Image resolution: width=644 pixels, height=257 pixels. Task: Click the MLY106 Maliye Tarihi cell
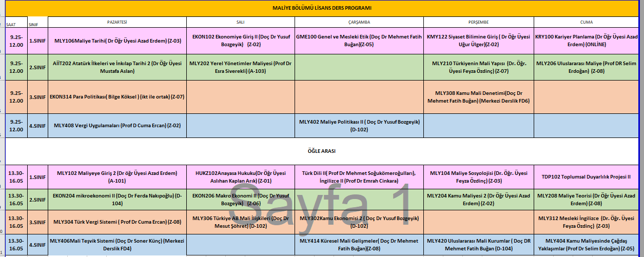tap(117, 41)
